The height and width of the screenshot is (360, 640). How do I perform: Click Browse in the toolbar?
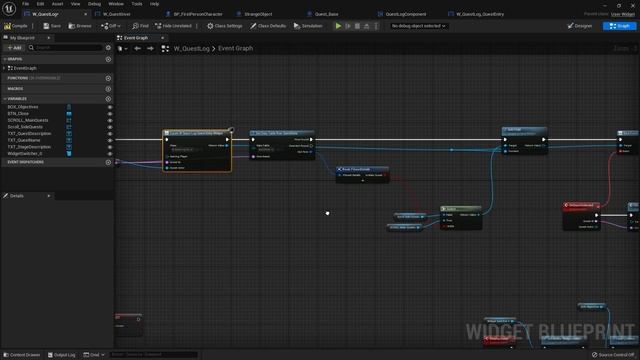pyautogui.click(x=80, y=26)
